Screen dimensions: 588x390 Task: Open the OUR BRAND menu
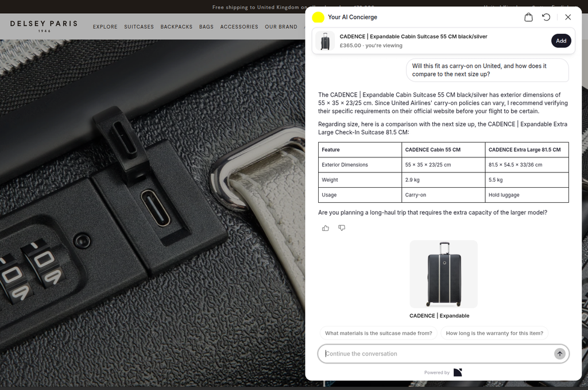coord(281,26)
